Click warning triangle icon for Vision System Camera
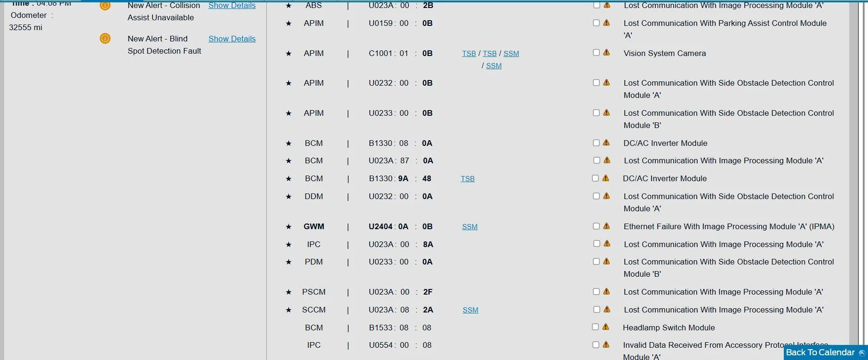 pos(606,53)
